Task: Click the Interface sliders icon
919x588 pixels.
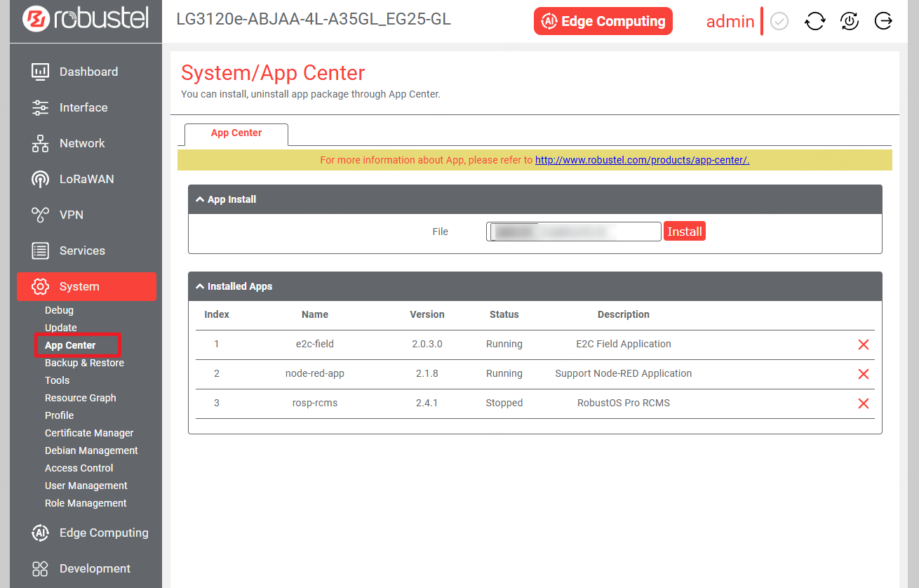Action: click(40, 107)
